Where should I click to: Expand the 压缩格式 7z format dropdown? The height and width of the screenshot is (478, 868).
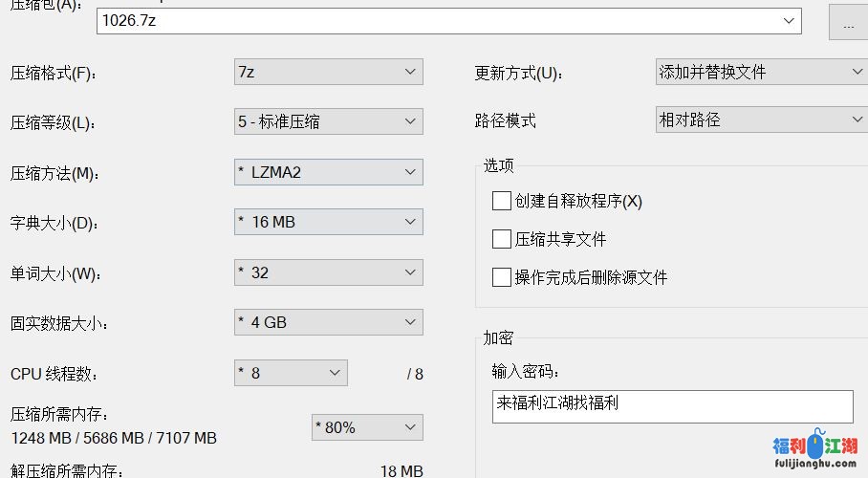tap(410, 72)
